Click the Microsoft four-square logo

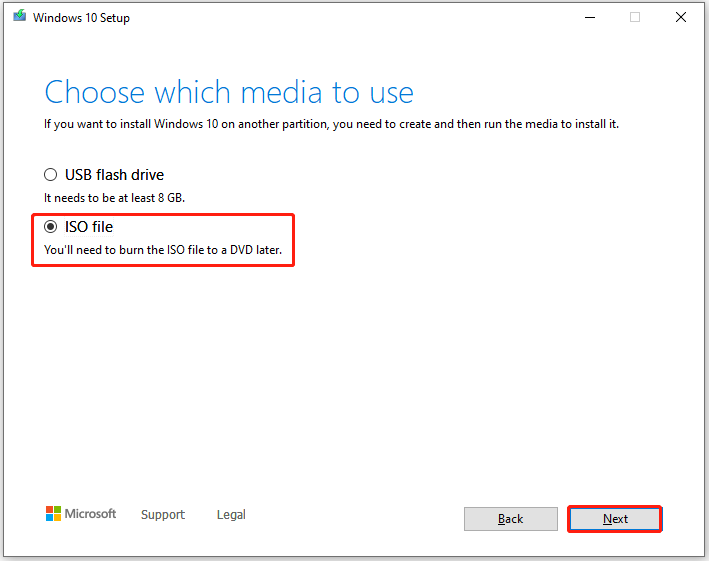click(53, 514)
